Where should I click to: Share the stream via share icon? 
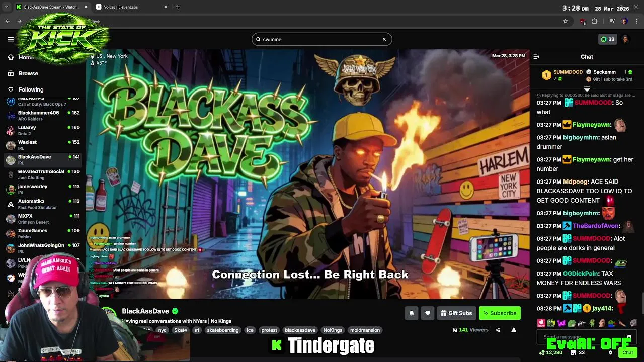498,330
